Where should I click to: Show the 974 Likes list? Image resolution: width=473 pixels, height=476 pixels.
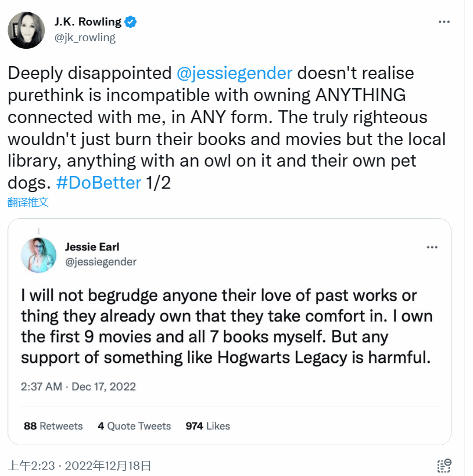point(207,426)
